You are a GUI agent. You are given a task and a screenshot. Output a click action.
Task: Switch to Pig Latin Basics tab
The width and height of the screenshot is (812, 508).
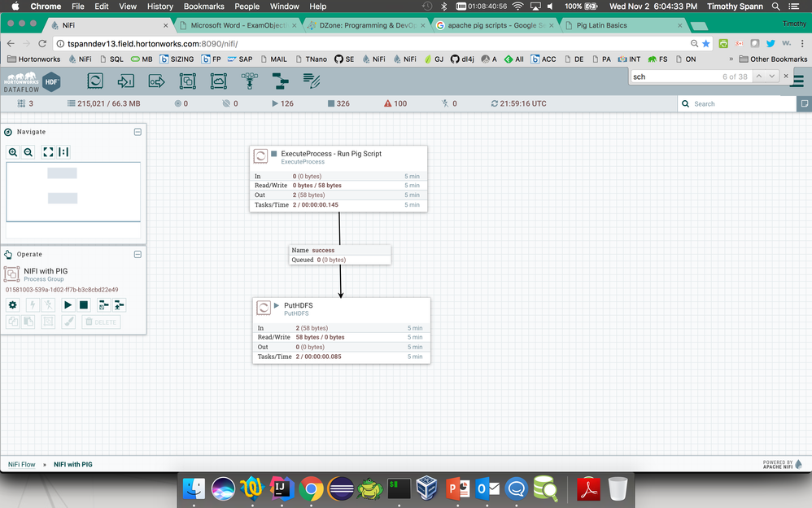(x=624, y=25)
